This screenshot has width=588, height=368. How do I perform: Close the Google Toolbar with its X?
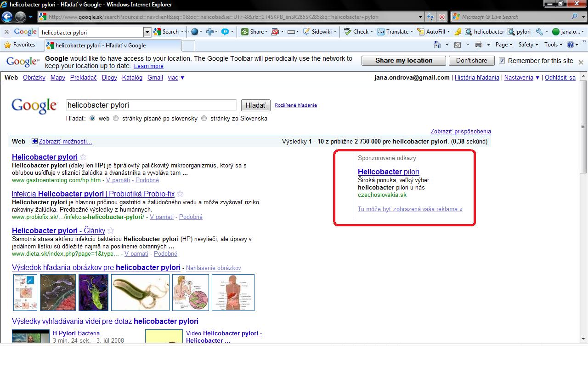tap(6, 32)
